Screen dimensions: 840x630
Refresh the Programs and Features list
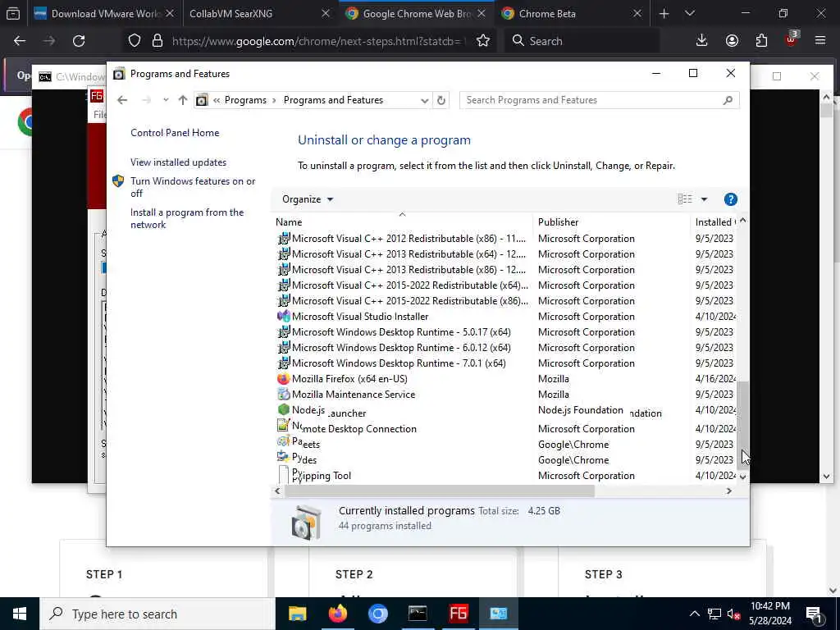(x=441, y=100)
